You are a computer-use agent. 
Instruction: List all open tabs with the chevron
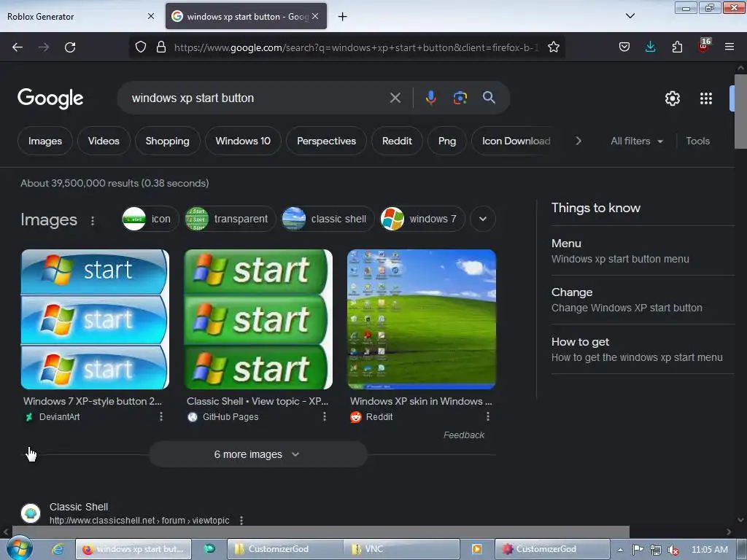coord(630,16)
